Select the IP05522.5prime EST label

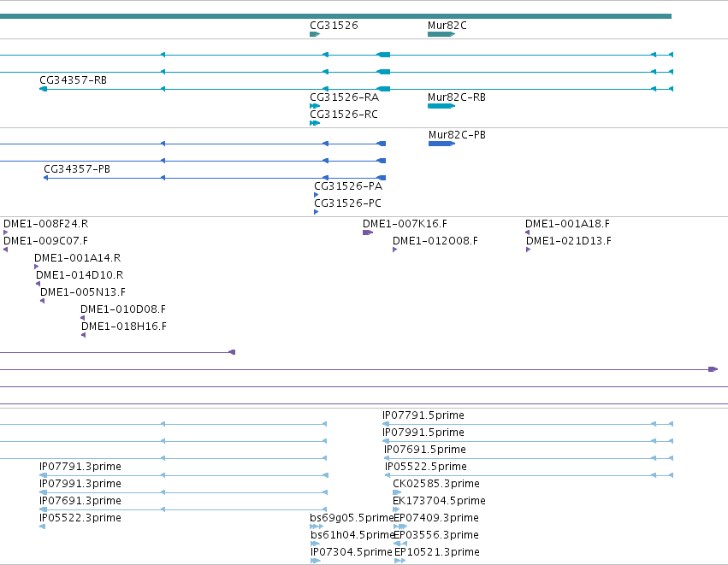click(426, 467)
